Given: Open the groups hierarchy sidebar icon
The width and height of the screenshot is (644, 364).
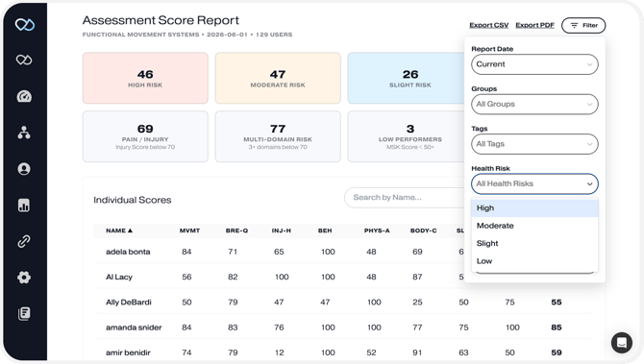Looking at the screenshot, I should 24,133.
